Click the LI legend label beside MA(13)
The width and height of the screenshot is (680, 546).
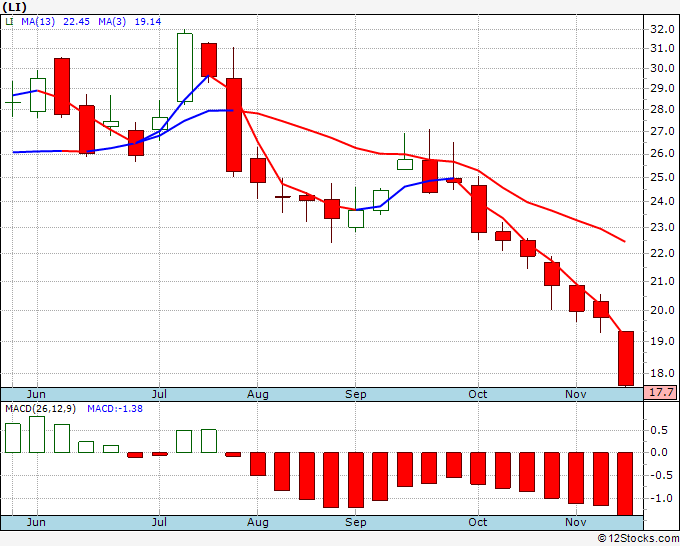click(x=9, y=22)
